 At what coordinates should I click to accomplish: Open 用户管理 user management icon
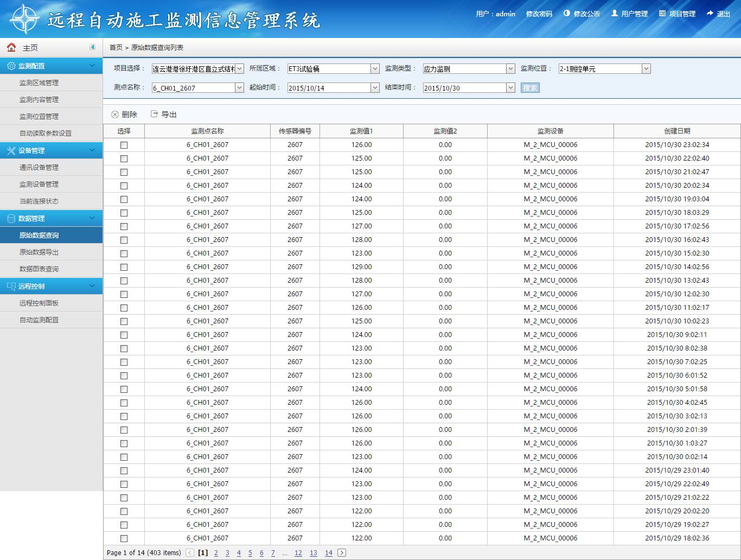click(x=615, y=13)
